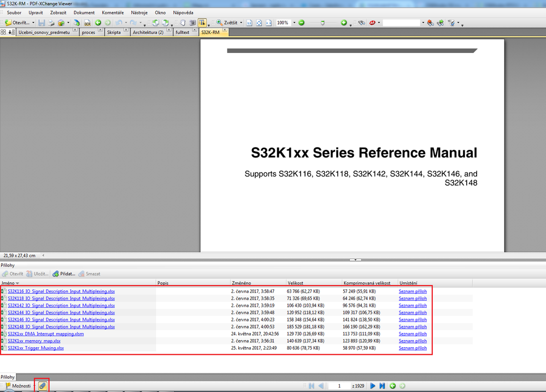Switch to the Architektura (2) tab

148,32
